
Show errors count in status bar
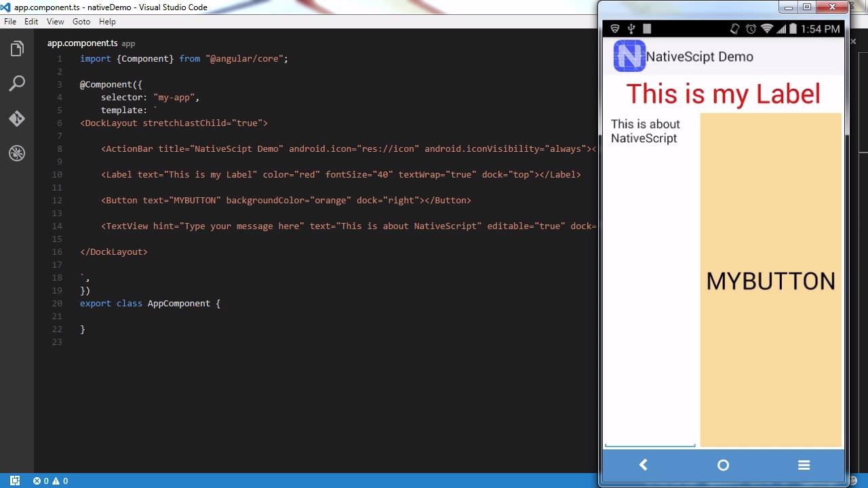41,481
